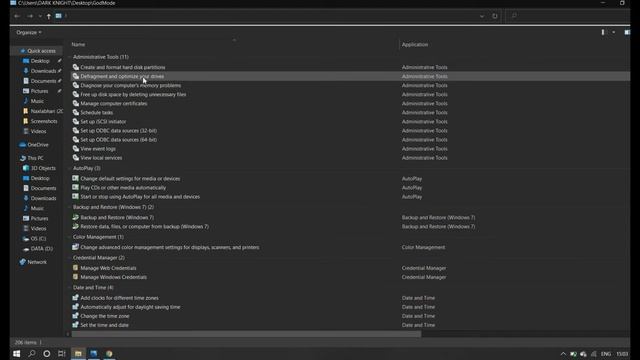Open the Windows Start menu
Screen dimensions: 640x360
point(17,354)
